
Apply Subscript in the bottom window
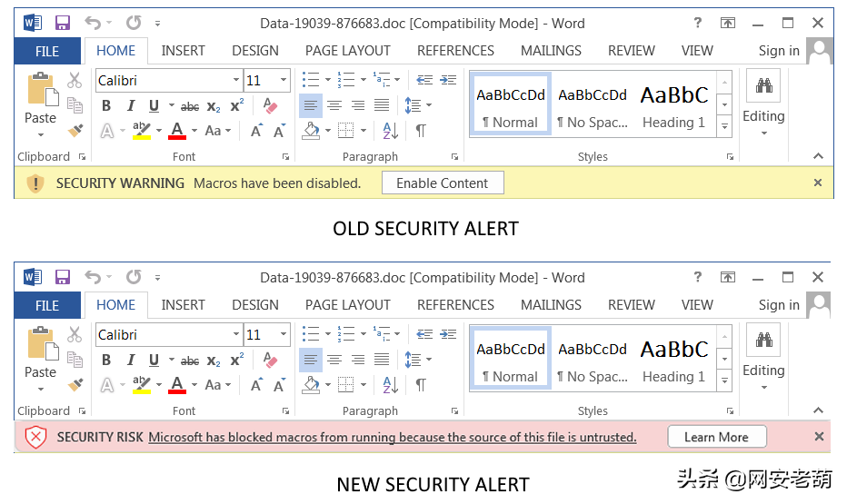click(x=214, y=361)
